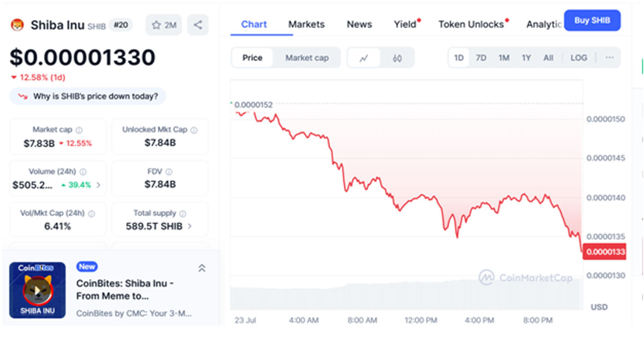Screen dimensions: 644x338
Task: Click the Market cap info icon
Action: pyautogui.click(x=79, y=130)
